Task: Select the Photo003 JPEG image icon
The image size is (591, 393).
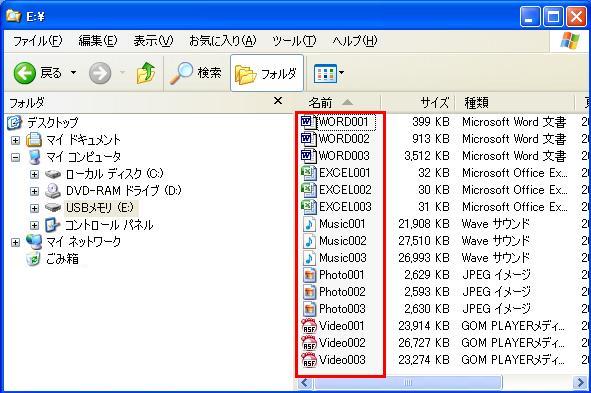Action: point(309,309)
